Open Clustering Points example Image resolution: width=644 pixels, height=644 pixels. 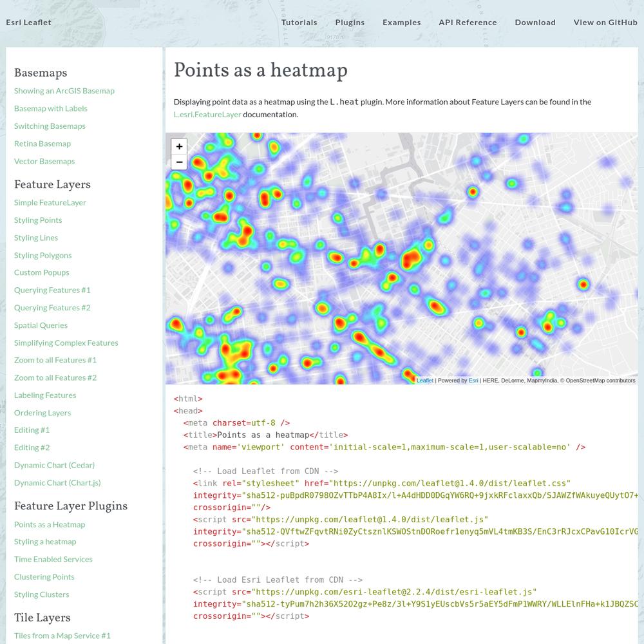pos(44,578)
